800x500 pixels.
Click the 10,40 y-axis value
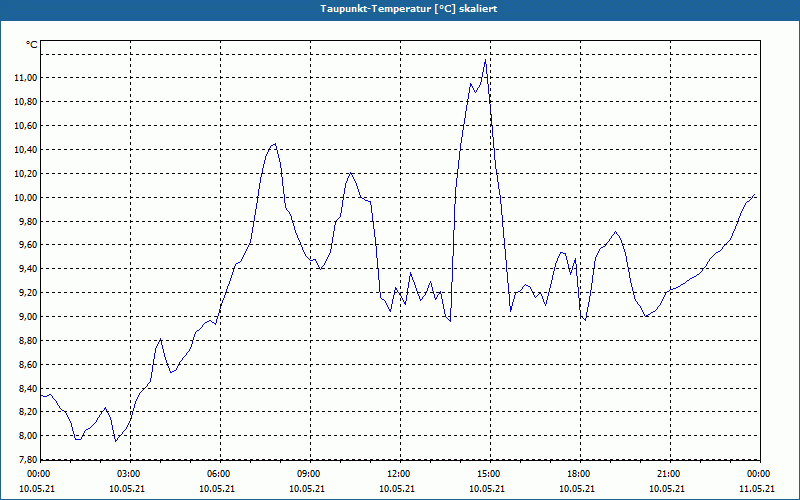[26, 150]
